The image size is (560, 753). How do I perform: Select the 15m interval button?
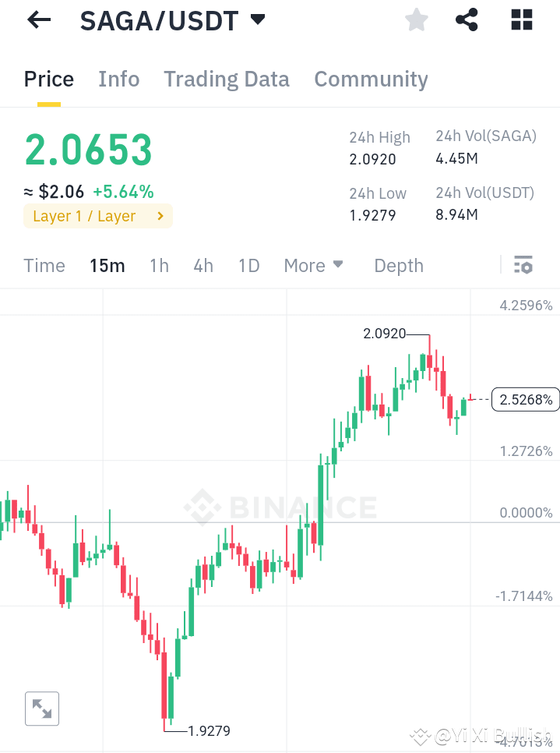107,265
